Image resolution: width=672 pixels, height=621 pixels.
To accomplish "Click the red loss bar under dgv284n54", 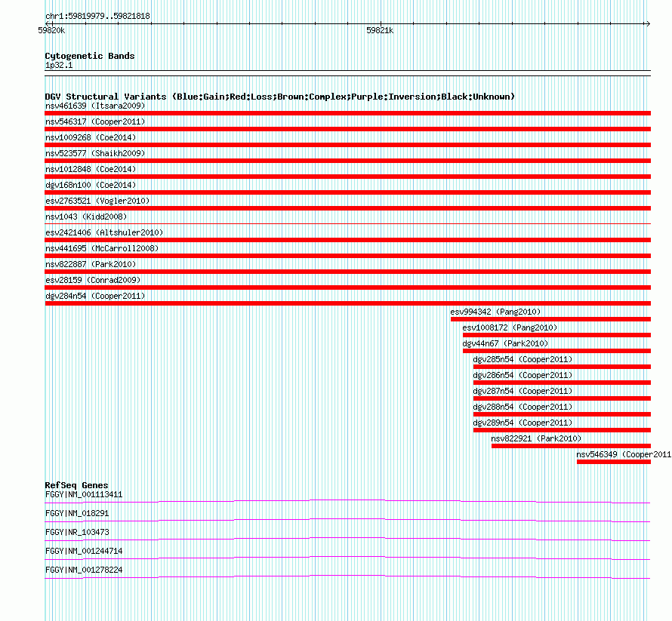I will [x=347, y=303].
